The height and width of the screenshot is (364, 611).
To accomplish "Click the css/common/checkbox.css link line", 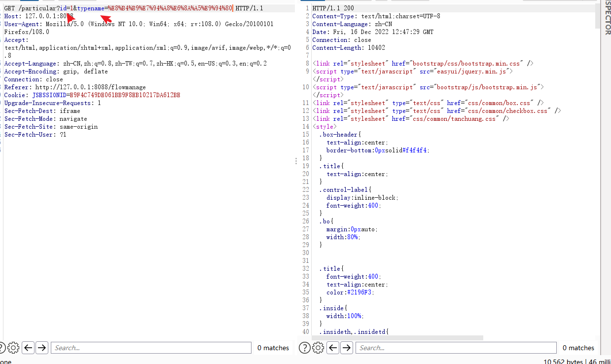I will click(437, 111).
